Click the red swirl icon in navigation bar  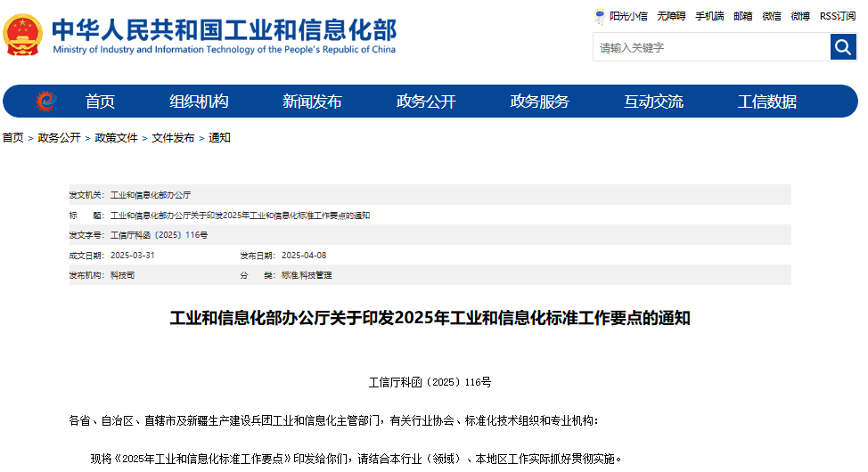coord(45,102)
